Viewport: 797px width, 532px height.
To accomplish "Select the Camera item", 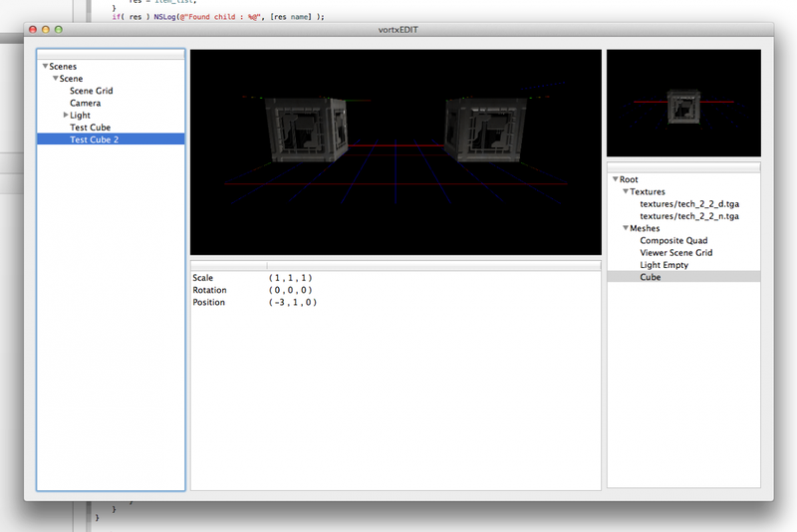I will [x=85, y=103].
